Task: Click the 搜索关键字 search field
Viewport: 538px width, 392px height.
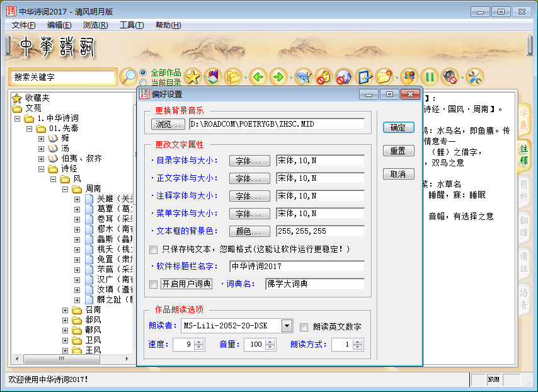Action: 63,77
